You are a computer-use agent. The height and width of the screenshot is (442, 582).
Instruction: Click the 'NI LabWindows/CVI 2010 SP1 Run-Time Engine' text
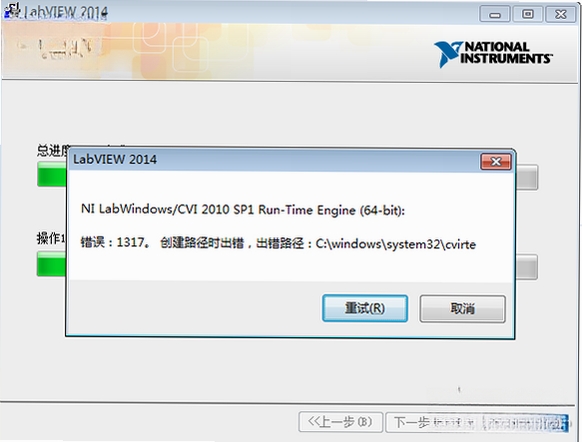click(x=218, y=210)
